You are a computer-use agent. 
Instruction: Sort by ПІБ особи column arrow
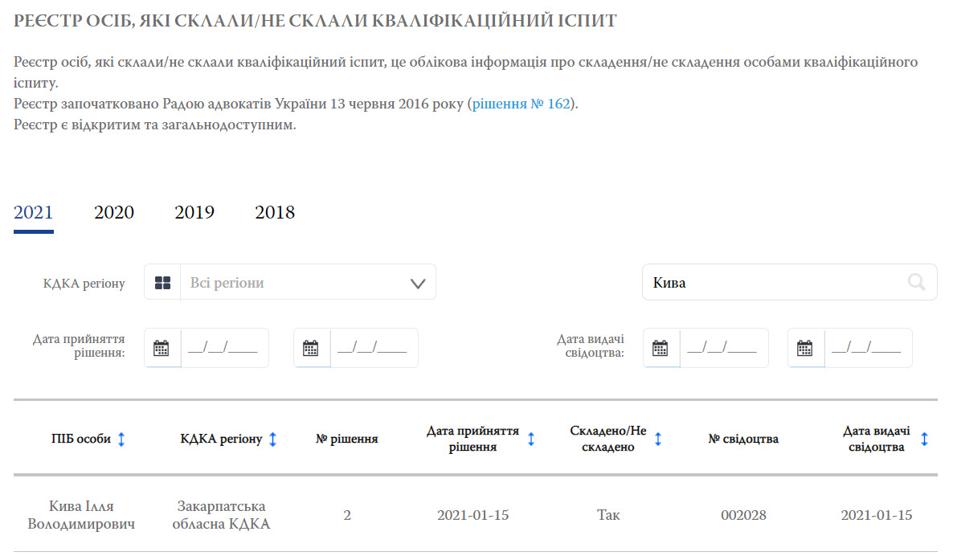click(121, 439)
